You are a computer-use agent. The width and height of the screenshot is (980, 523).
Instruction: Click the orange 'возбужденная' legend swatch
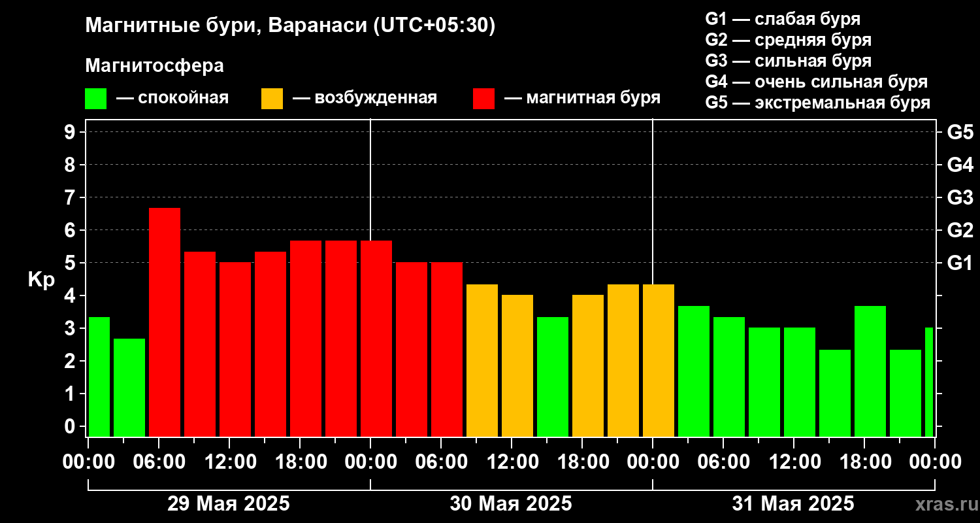tap(272, 99)
